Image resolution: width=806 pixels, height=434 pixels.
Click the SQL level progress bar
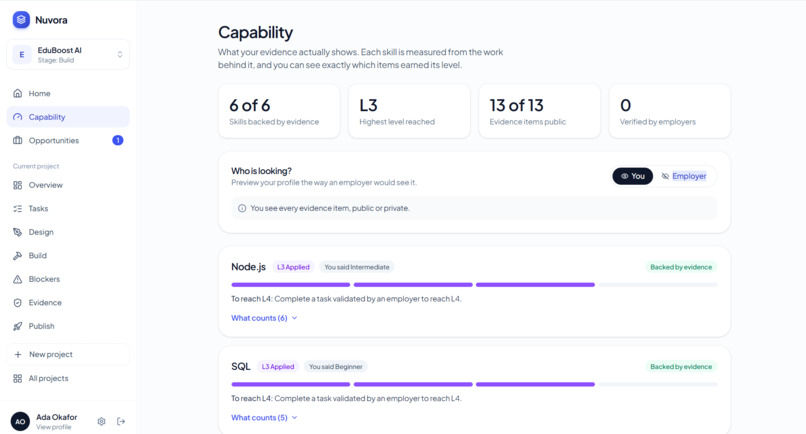coord(474,384)
